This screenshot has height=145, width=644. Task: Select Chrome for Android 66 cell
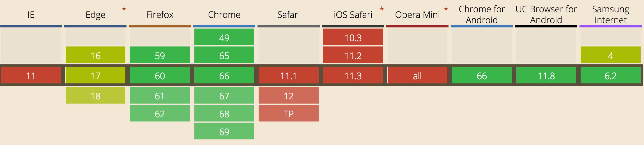[482, 75]
